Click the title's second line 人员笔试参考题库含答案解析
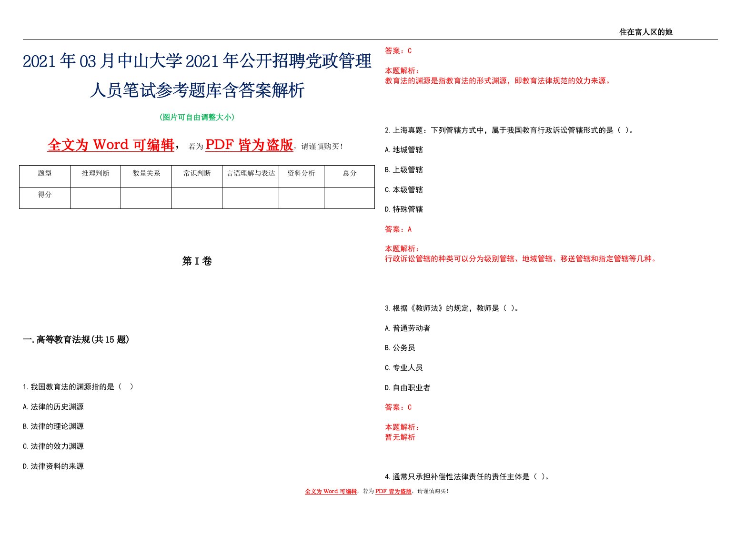The image size is (756, 534). tap(197, 90)
